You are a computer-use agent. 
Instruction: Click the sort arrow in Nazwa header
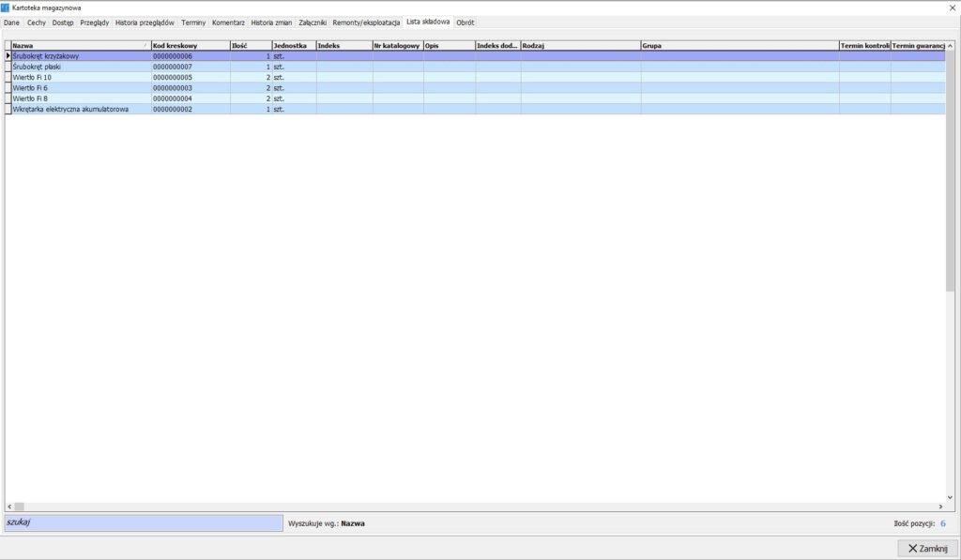point(145,45)
